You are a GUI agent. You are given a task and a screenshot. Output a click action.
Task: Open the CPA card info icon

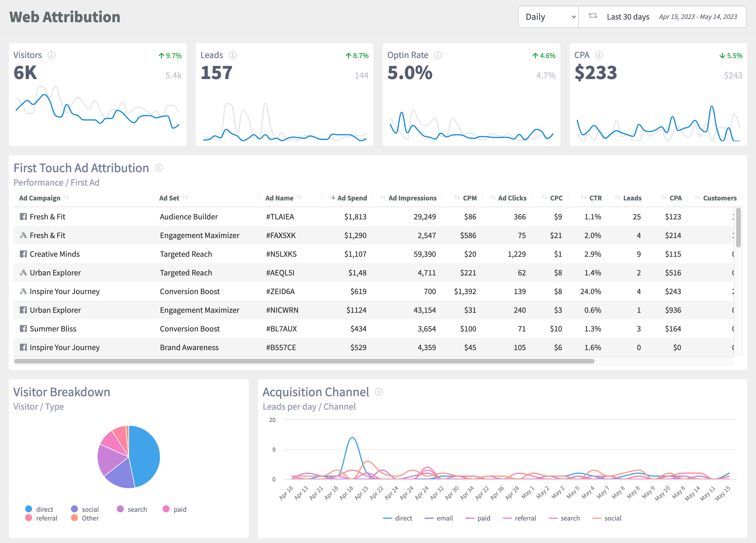[x=599, y=55]
